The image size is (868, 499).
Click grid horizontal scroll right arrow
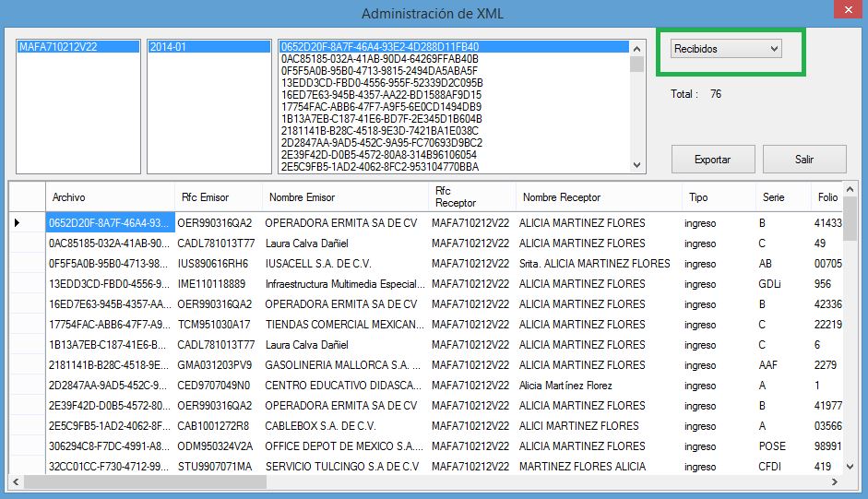[834, 481]
